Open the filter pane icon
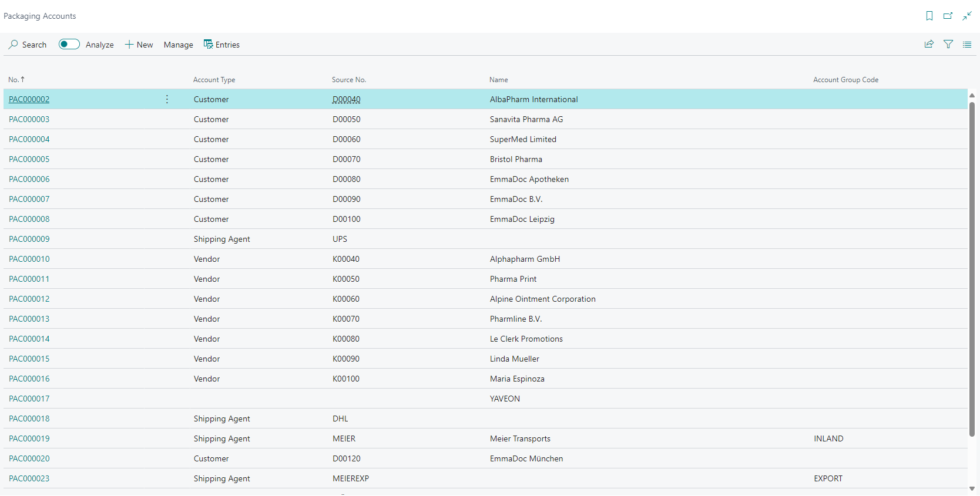Image resolution: width=980 pixels, height=496 pixels. (948, 44)
